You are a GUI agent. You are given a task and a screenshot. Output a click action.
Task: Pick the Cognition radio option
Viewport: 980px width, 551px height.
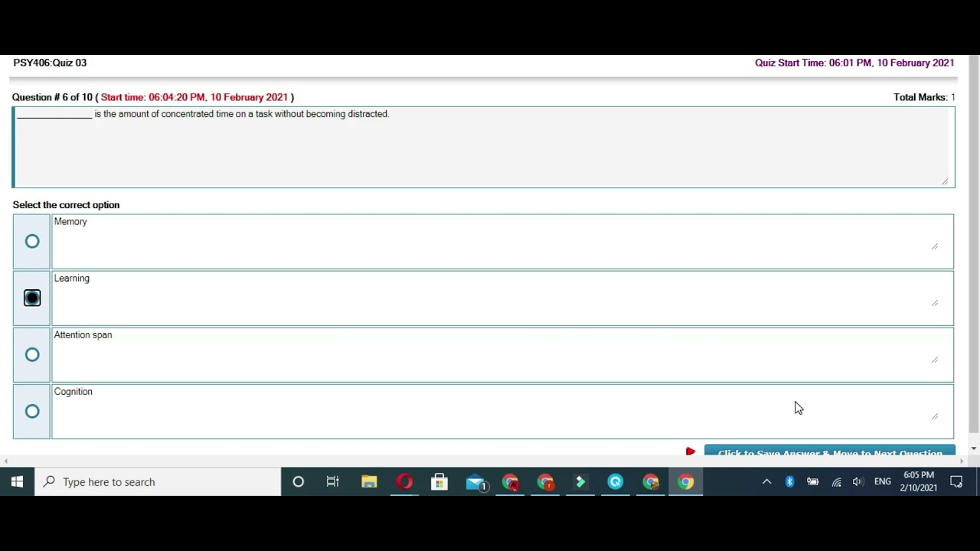pos(32,411)
